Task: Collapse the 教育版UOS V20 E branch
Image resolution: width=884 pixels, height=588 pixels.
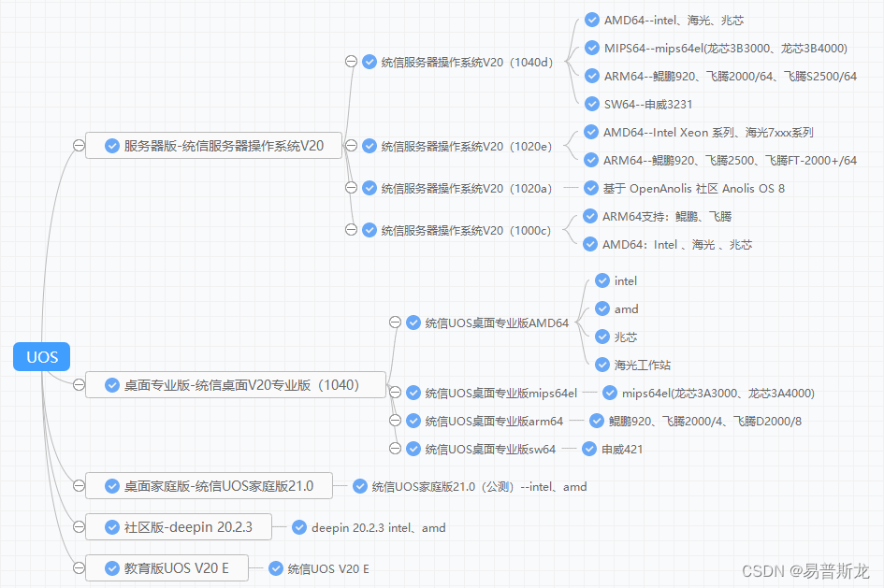Action: [79, 567]
